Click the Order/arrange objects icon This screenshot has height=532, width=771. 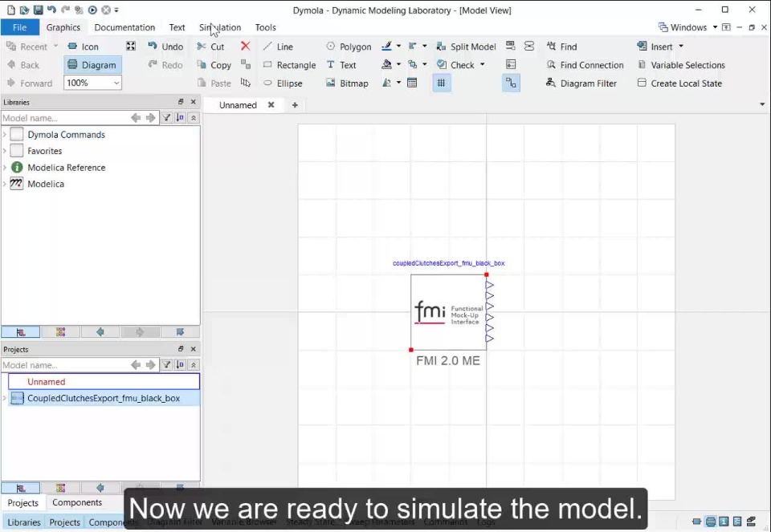coord(413,64)
